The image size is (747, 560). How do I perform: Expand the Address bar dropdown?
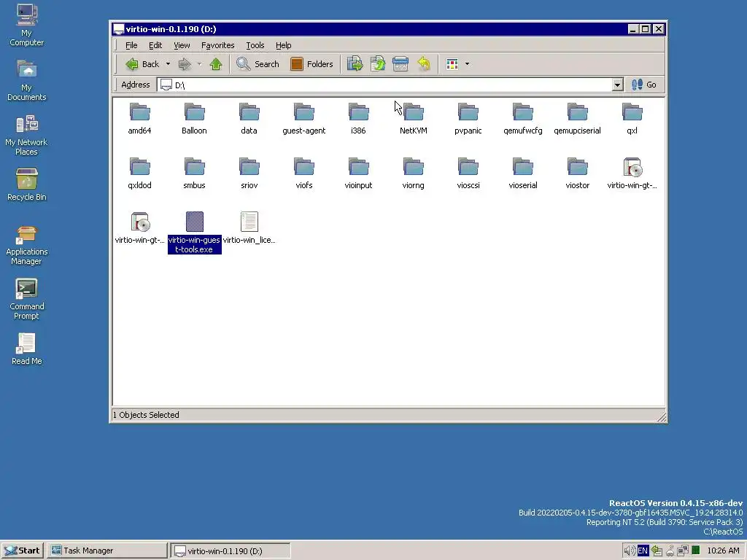point(617,85)
